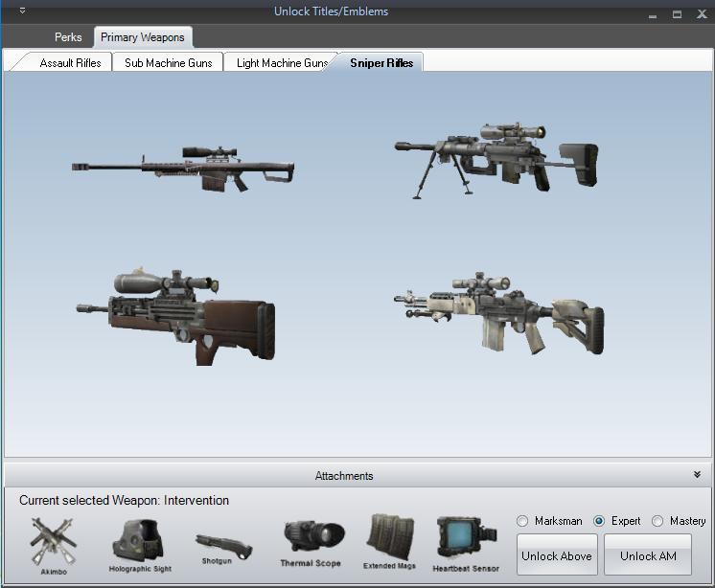
Task: Click the Unlock AM button
Action: [x=648, y=555]
